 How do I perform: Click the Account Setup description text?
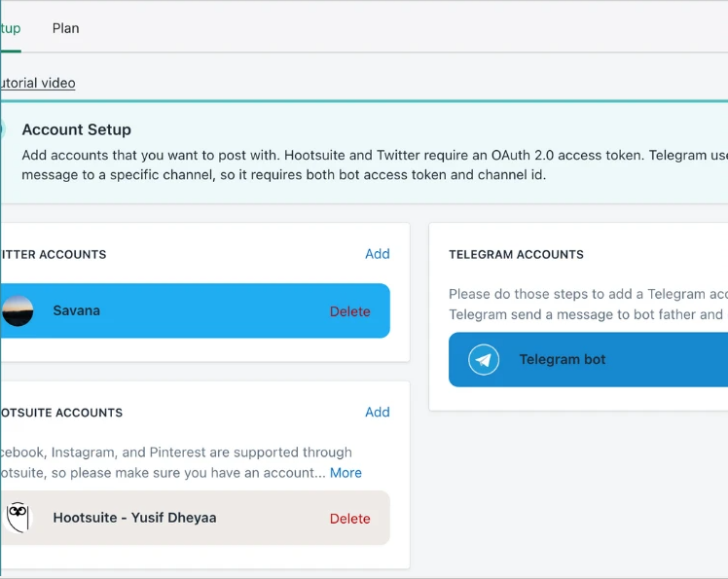375,164
